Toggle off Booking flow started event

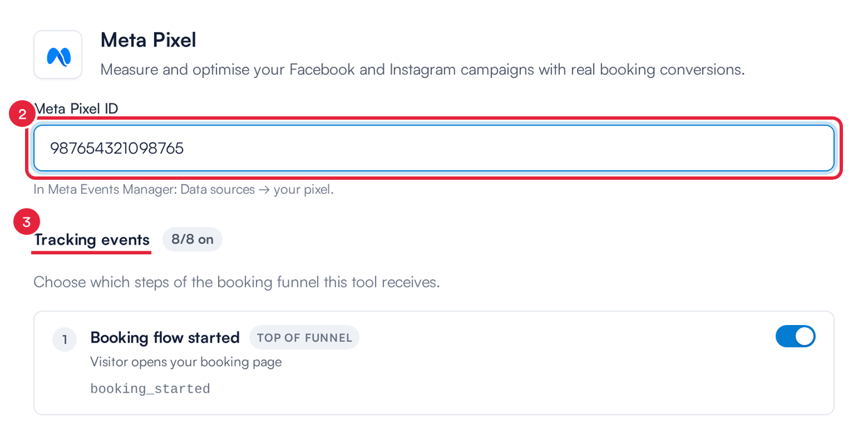click(x=795, y=337)
